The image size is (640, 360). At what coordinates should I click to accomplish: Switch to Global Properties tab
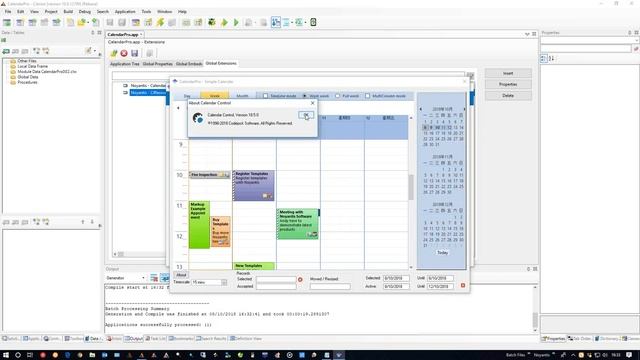point(158,64)
